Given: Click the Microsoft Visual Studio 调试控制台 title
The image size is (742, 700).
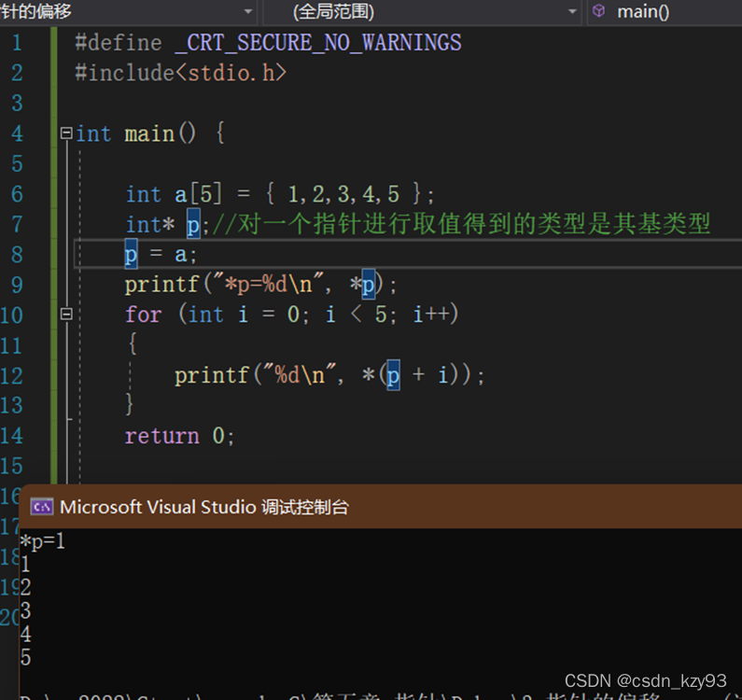Looking at the screenshot, I should point(204,507).
